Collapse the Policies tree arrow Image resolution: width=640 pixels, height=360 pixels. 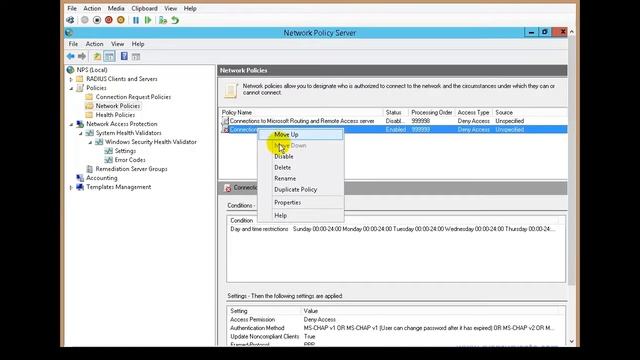pos(71,88)
